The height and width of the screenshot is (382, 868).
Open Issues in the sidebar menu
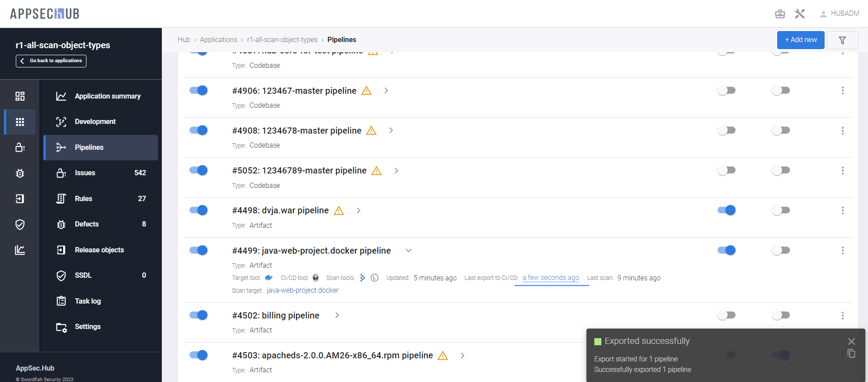tap(85, 173)
